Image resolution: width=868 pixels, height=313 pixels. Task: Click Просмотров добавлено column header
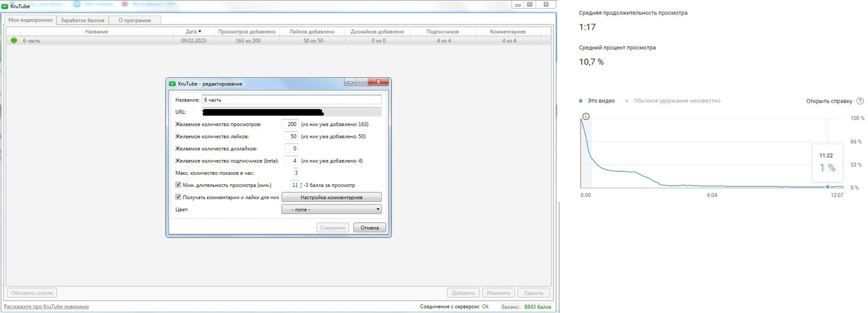click(246, 31)
